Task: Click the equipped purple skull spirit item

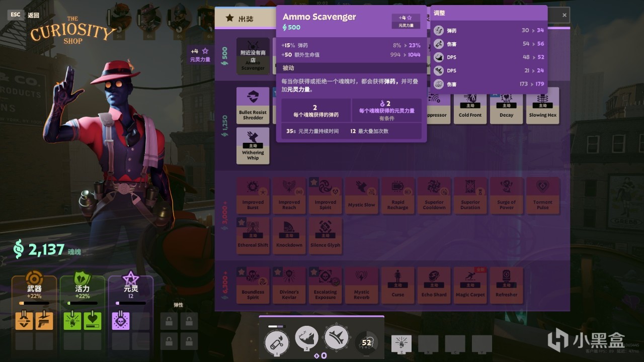Action: click(x=121, y=321)
